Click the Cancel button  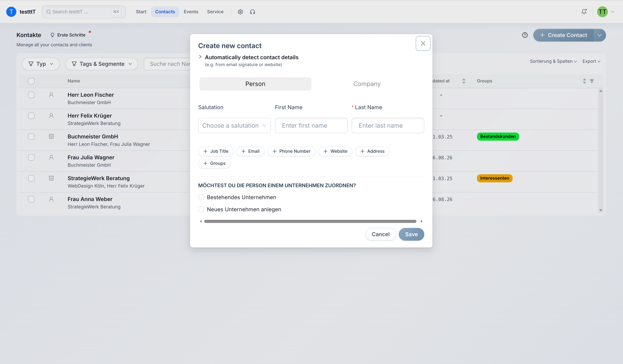tap(380, 234)
